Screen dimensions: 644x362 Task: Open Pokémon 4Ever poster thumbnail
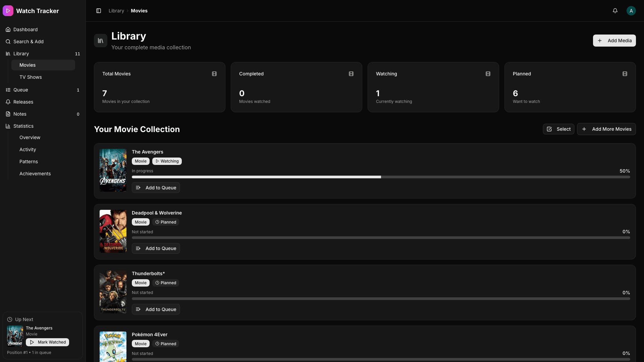point(113,347)
